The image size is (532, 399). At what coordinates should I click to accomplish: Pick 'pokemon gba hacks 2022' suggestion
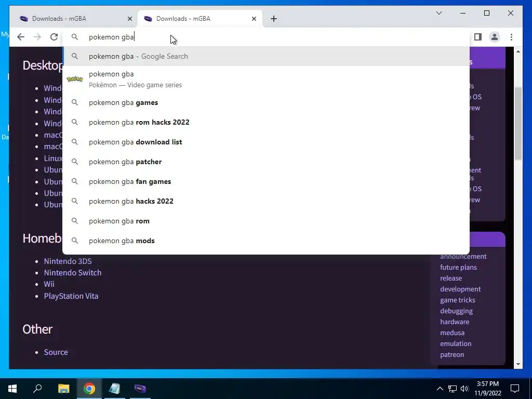[x=266, y=201]
